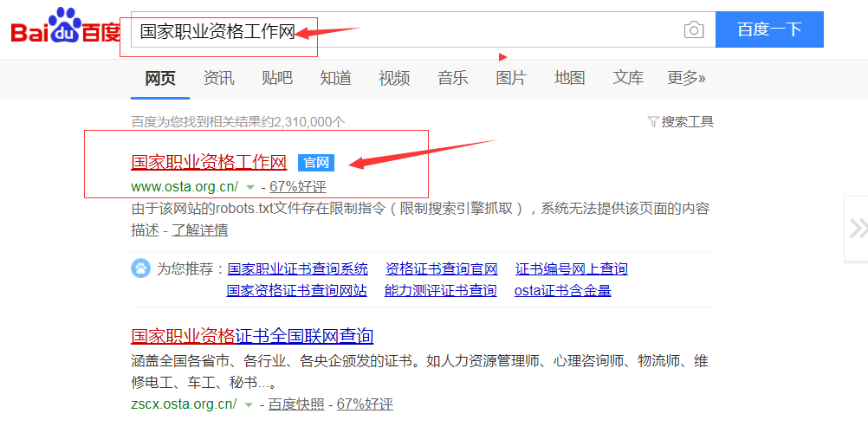
Task: Open dropdown arrow next to zscx.osta.org.cn
Action: 249,404
